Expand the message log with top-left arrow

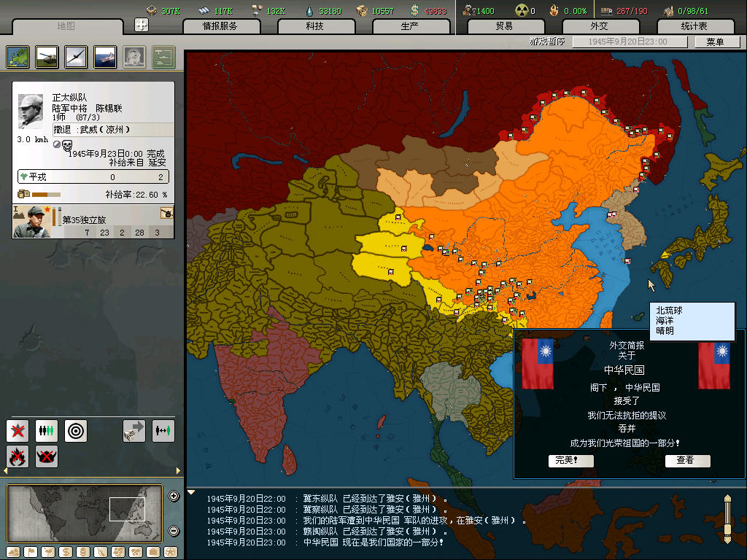pos(192,492)
